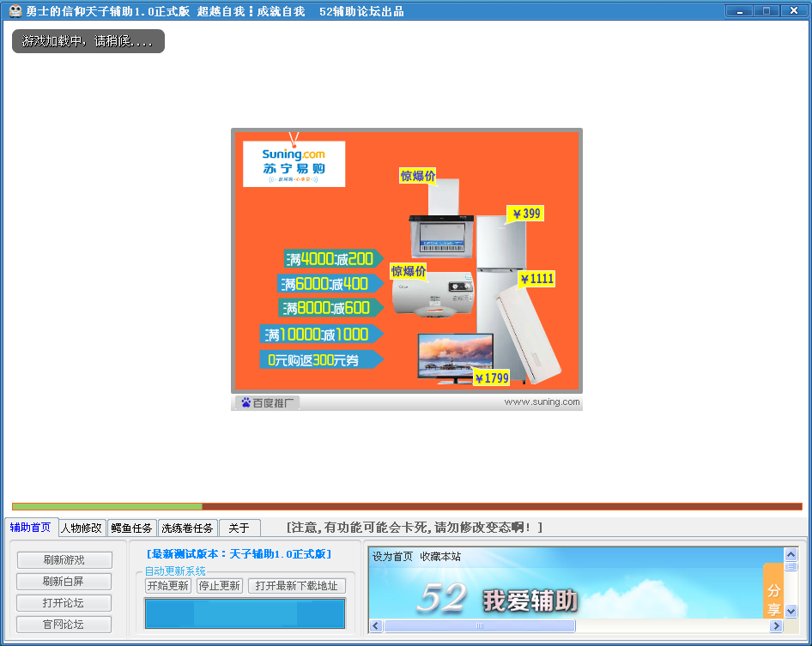Click the game loading progress bar
The height and width of the screenshot is (646, 812).
click(x=407, y=506)
